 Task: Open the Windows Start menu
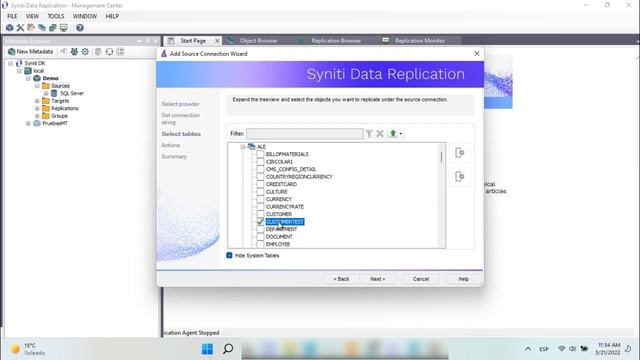[207, 349]
